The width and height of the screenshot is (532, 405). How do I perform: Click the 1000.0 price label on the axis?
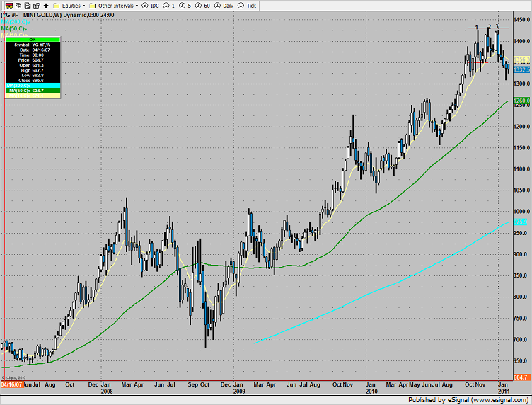522,212
